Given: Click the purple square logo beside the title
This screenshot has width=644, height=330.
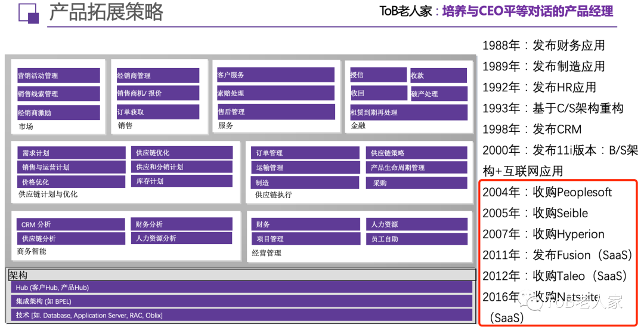Looking at the screenshot, I should [29, 13].
